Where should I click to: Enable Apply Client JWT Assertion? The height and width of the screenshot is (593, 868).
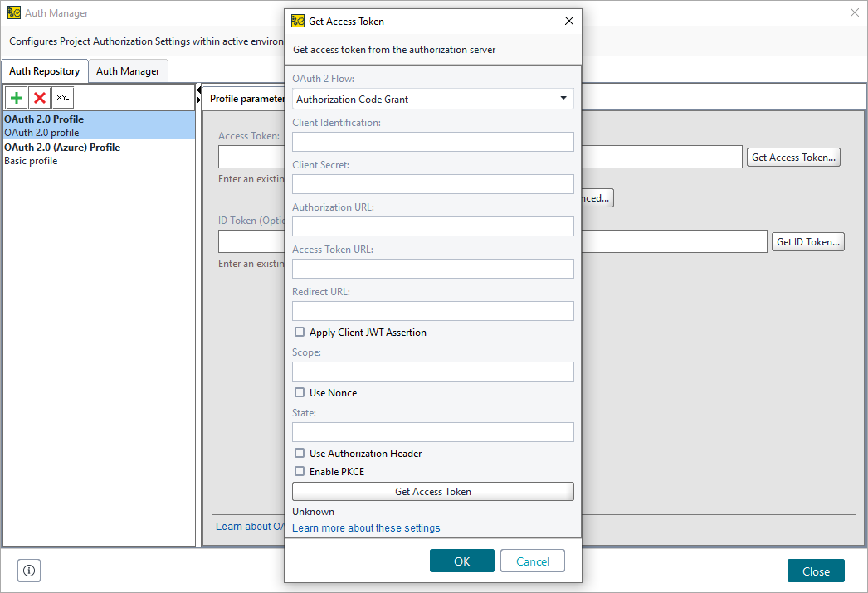coord(300,332)
